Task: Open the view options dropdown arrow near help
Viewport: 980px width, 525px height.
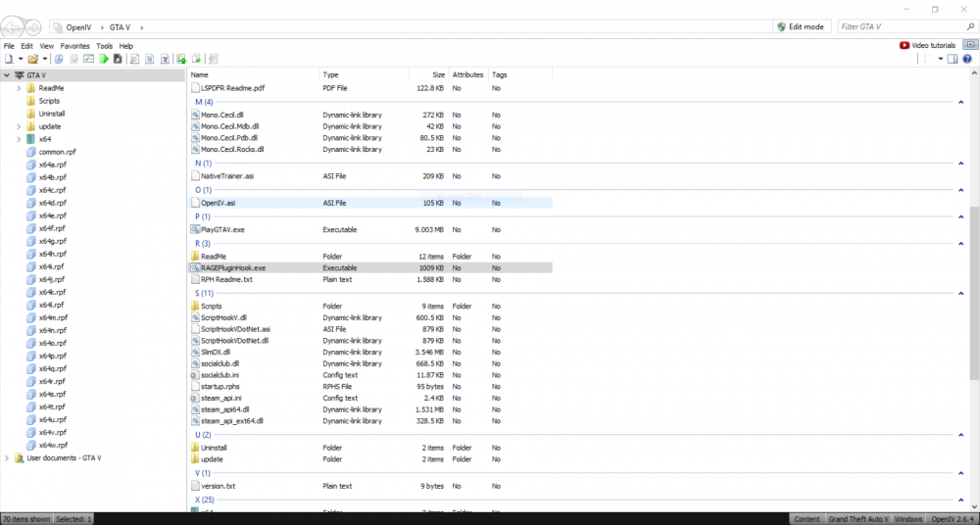Action: click(941, 59)
